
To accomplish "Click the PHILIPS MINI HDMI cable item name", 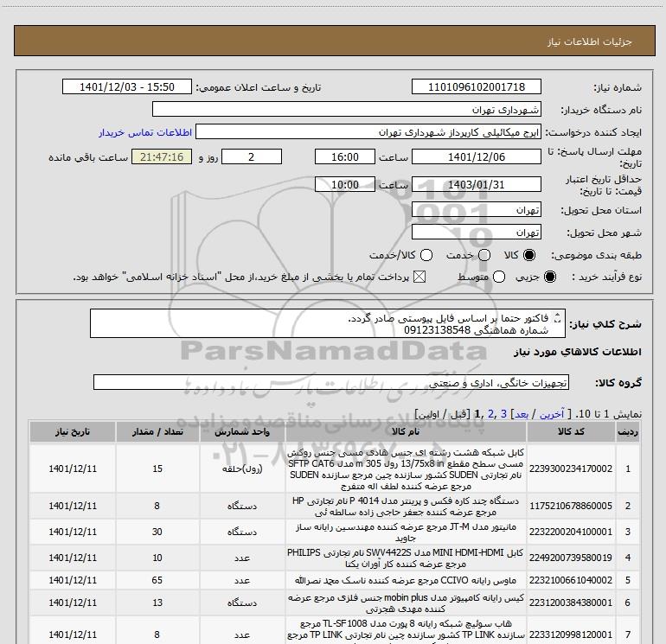I will coord(406,558).
